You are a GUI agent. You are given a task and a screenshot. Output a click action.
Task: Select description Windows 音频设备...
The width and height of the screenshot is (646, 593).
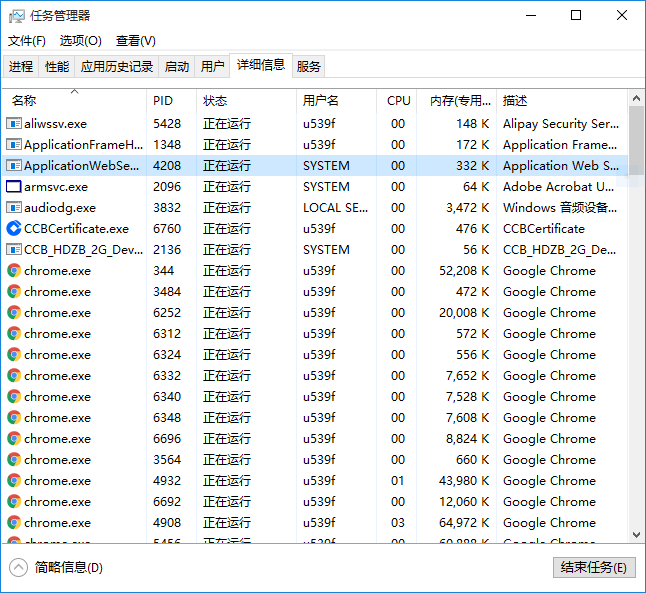click(x=560, y=207)
